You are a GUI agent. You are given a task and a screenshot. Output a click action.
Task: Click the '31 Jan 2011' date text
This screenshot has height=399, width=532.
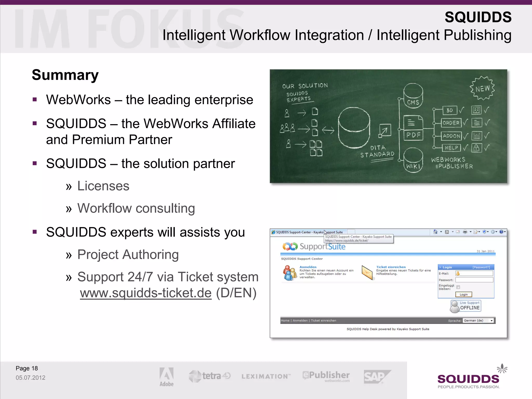pos(486,251)
